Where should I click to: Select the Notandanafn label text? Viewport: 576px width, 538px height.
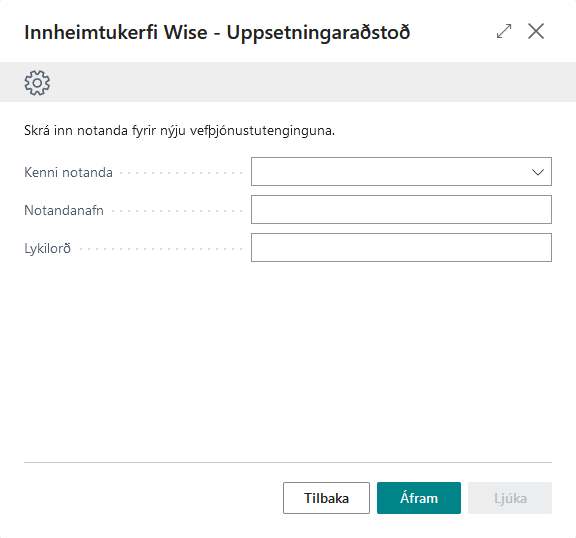[64, 210]
